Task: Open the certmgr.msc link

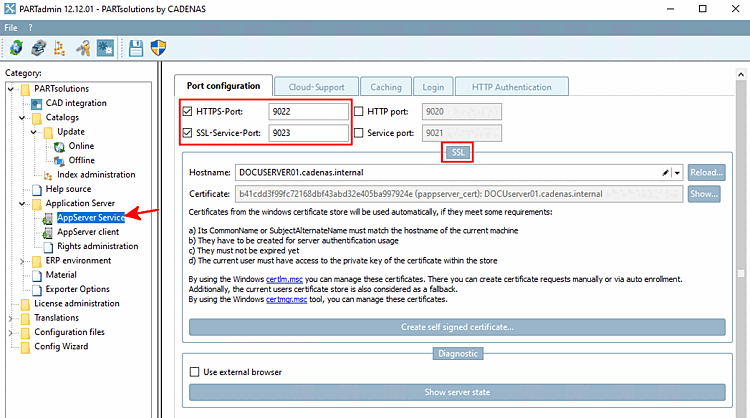Action: (287, 299)
